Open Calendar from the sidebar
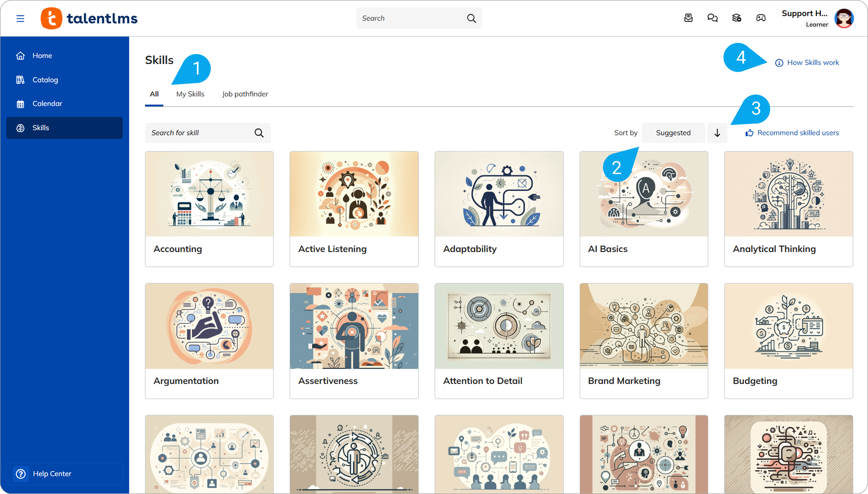868x494 pixels. coord(47,103)
